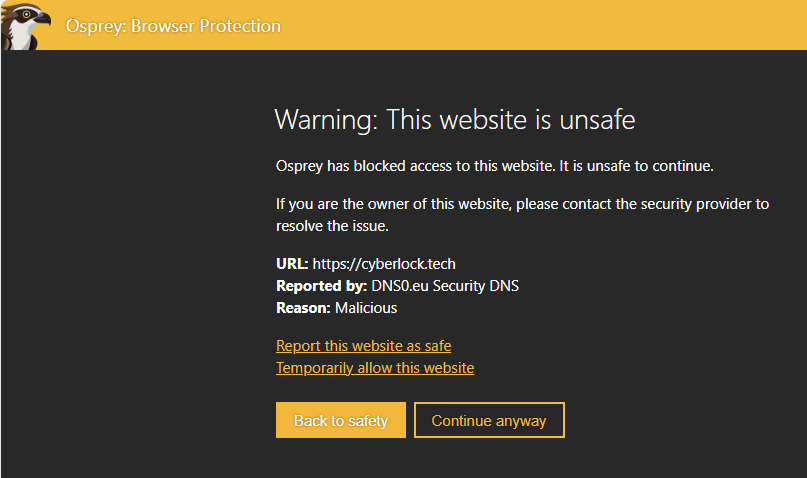Click the 'resolve the issue.' line of text

click(332, 226)
